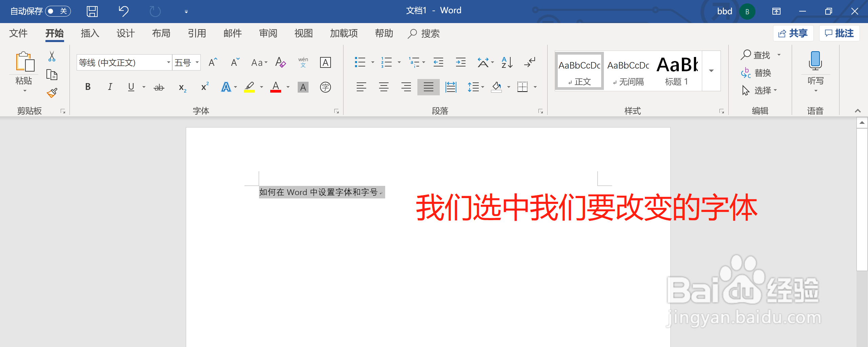This screenshot has width=868, height=347.
Task: Click the format painter (格式刷) icon
Action: (52, 93)
